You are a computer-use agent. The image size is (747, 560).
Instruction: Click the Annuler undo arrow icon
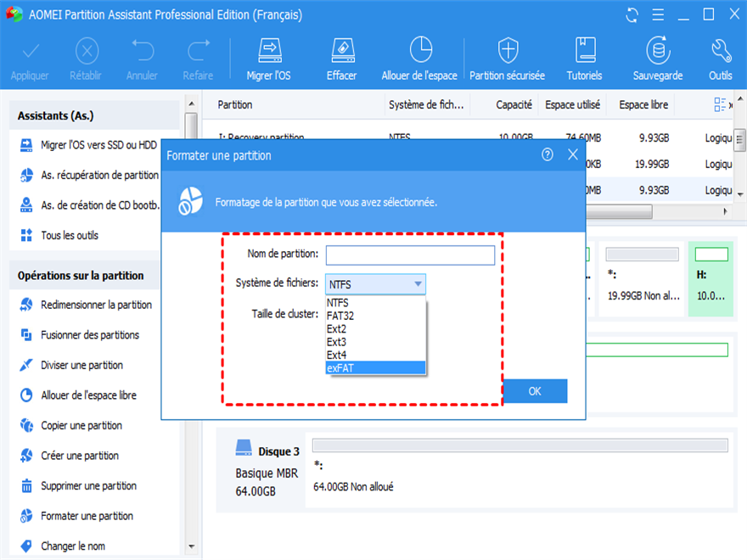tap(143, 50)
